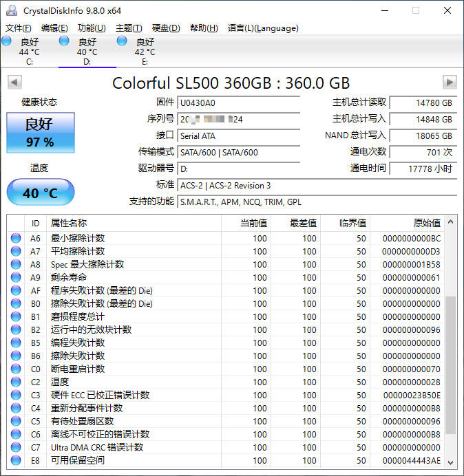Select the Spec 最大擦除计数 attribute name
The height and width of the screenshot is (476, 464).
(x=87, y=264)
